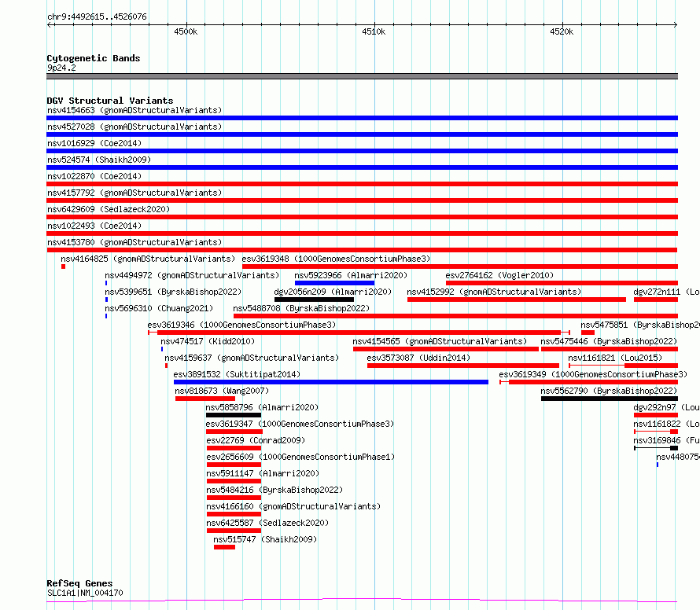The image size is (700, 610).
Task: Click the nsv474517 (Kidd2010) label
Action: tap(208, 341)
